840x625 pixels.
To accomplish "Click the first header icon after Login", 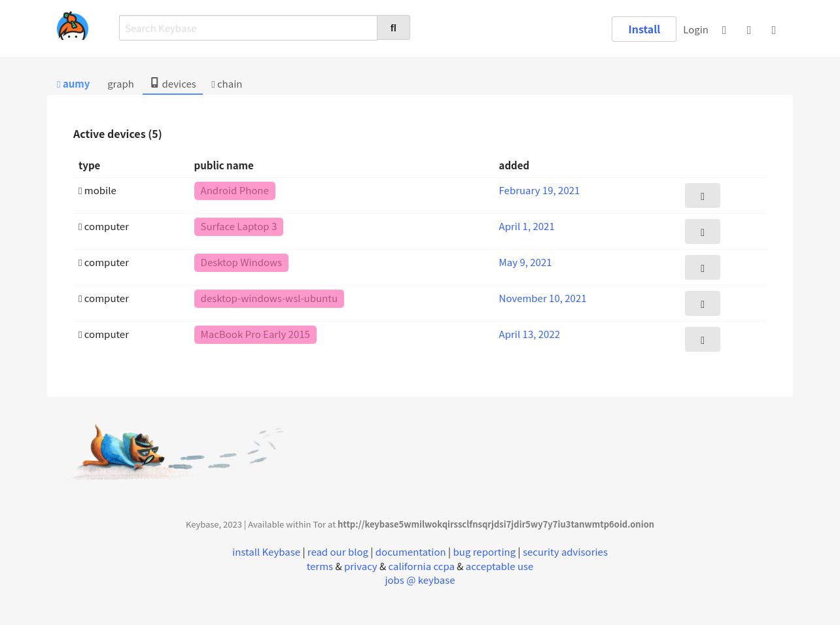I will coord(724,30).
